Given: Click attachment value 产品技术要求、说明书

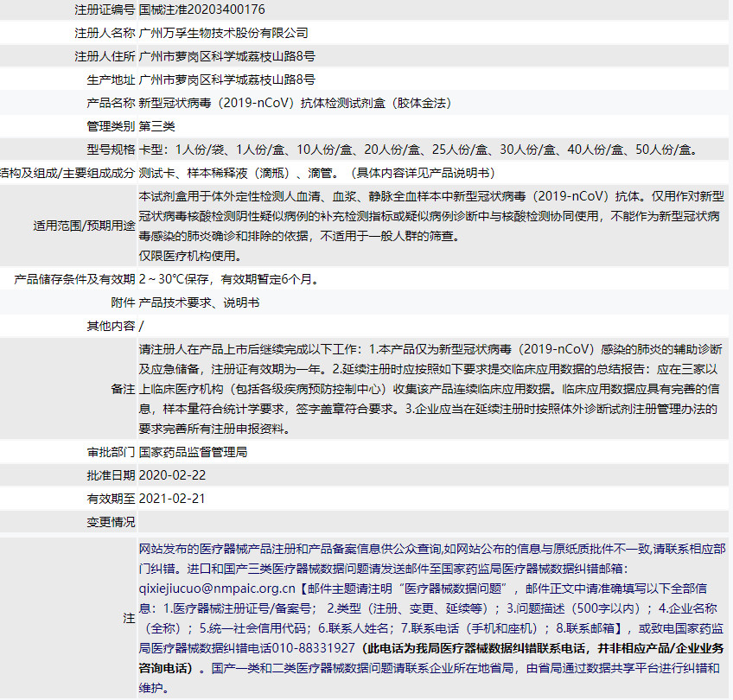Looking at the screenshot, I should pos(199,302).
